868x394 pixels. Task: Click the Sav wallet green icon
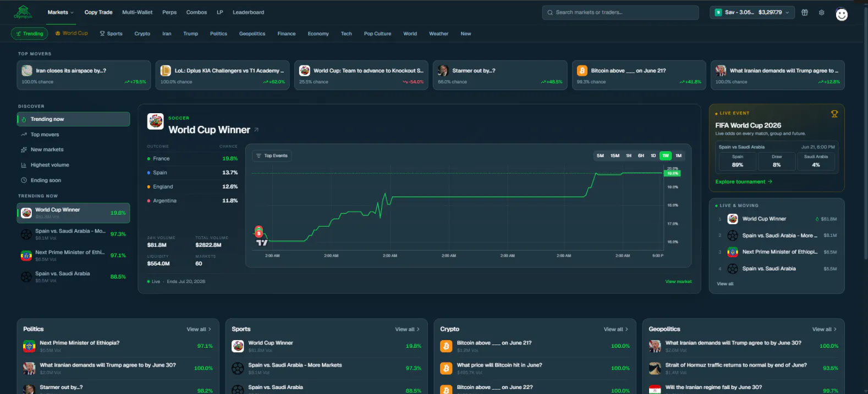click(718, 12)
